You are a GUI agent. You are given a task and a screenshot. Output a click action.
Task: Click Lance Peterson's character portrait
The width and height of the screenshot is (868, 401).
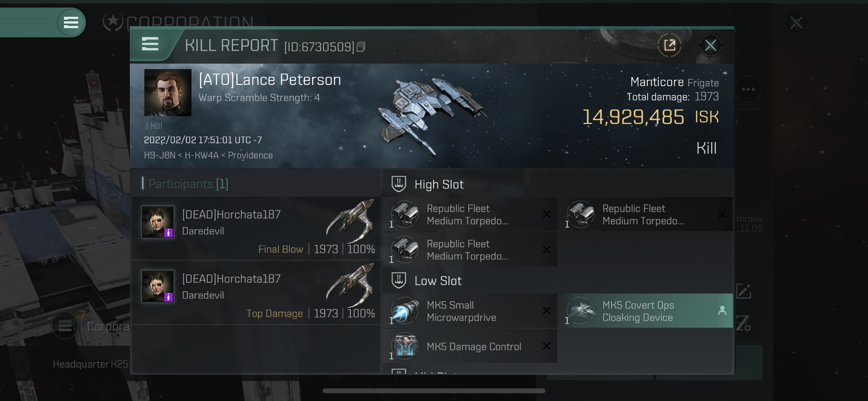(x=168, y=93)
